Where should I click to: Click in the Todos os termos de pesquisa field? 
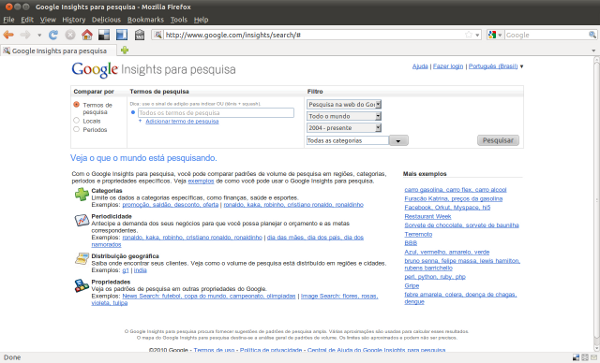coord(216,112)
